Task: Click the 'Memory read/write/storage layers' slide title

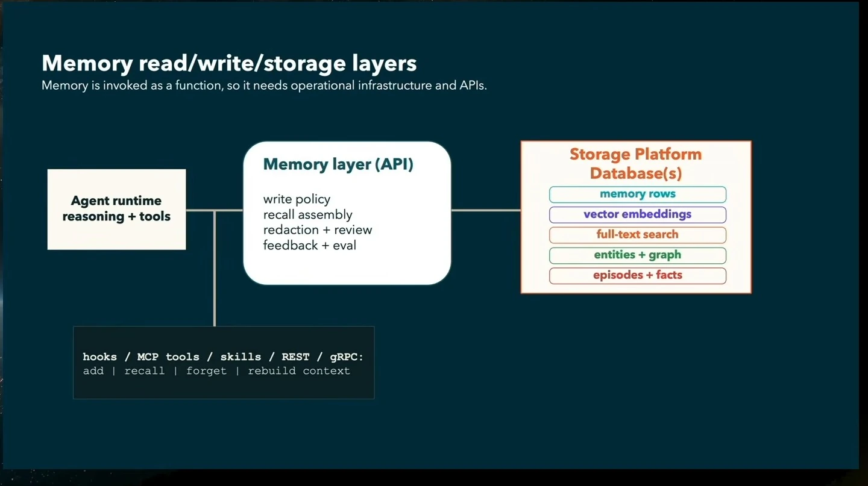Action: [x=229, y=63]
